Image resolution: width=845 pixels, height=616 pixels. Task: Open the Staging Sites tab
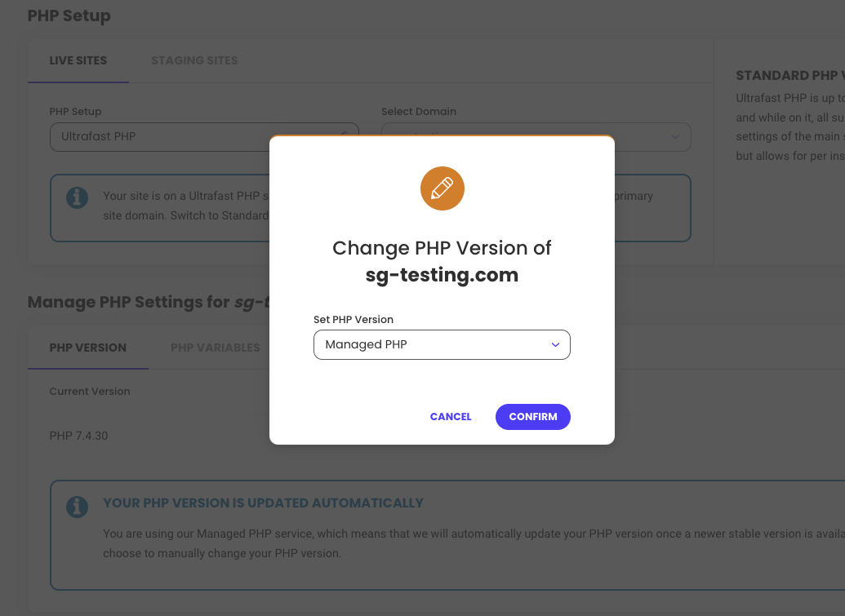pyautogui.click(x=194, y=60)
